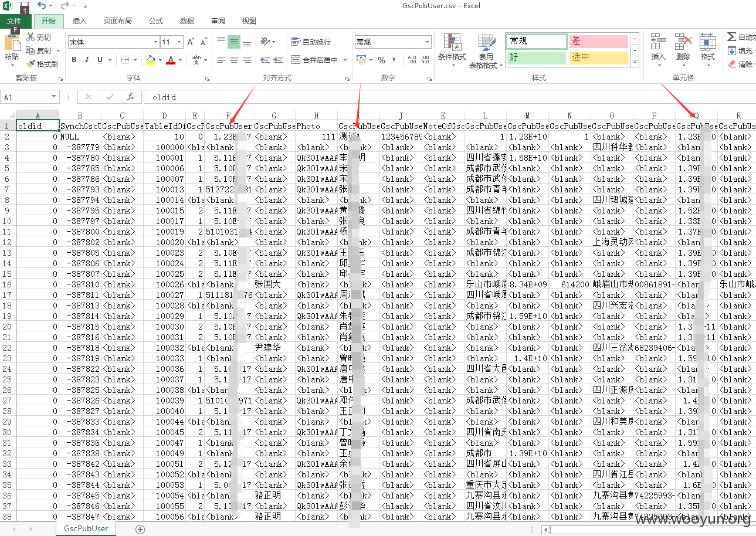Open the font size dropdown showing 11
This screenshot has width=756, height=536.
[179, 42]
